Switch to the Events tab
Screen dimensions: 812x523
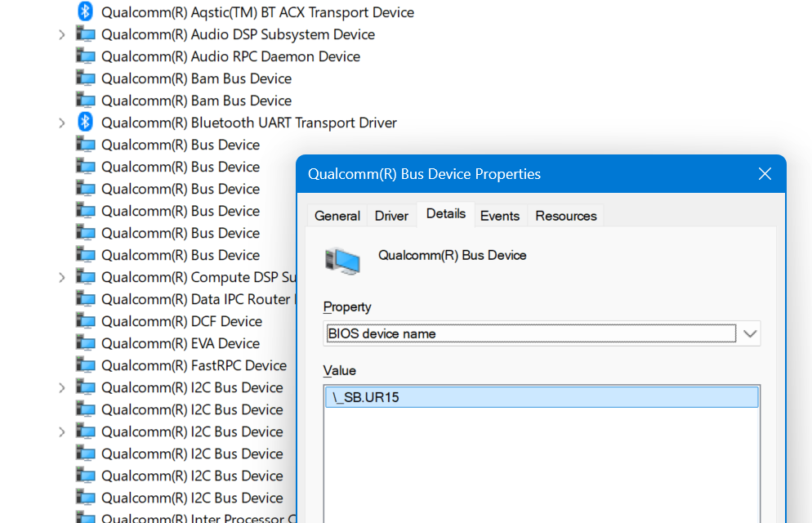tap(500, 216)
